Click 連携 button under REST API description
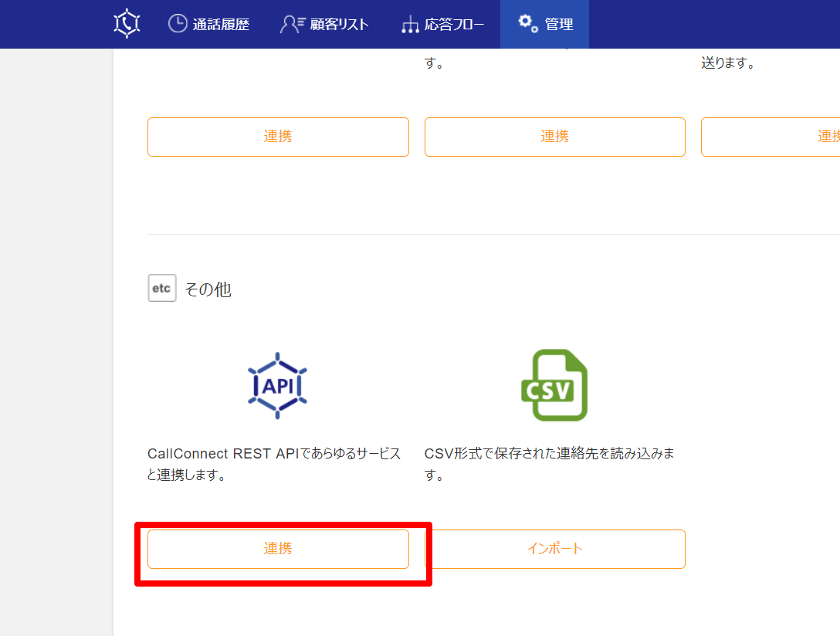840x636 pixels. (278, 549)
